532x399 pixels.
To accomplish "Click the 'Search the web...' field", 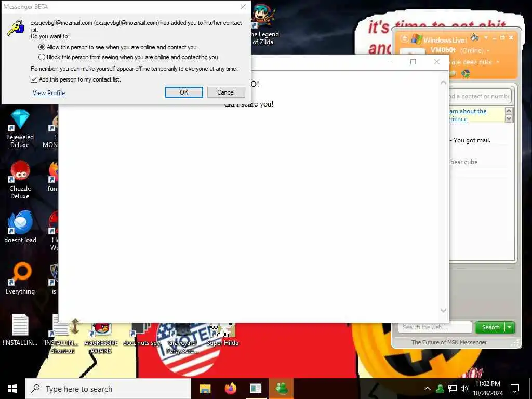I will point(435,327).
